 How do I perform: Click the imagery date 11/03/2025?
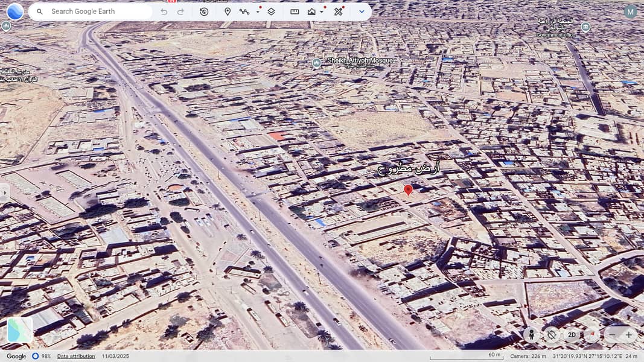(115, 356)
